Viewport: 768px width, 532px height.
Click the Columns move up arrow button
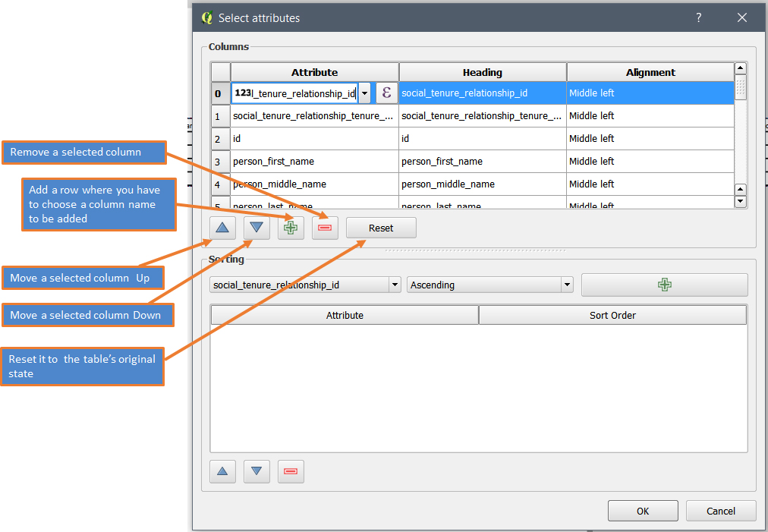[x=222, y=228]
